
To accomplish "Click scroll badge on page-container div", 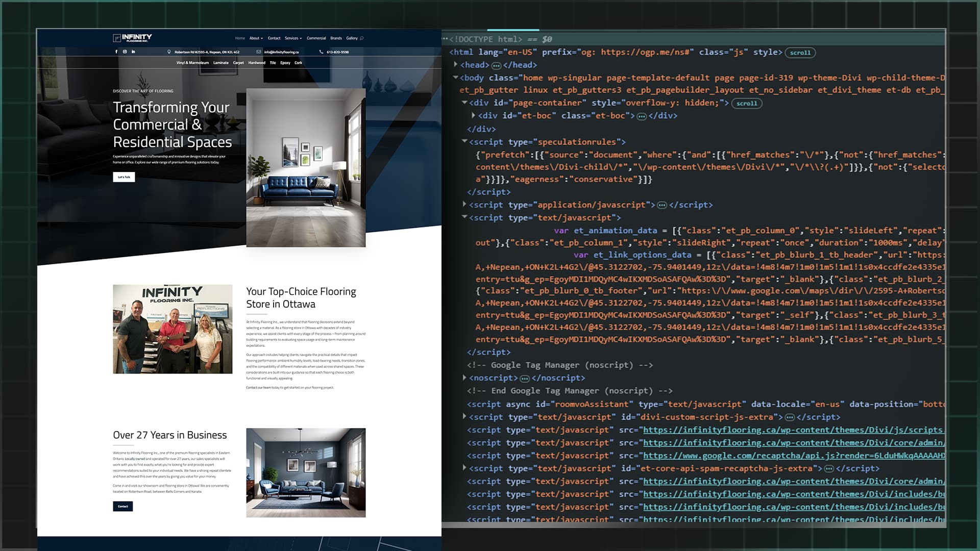I will [746, 103].
